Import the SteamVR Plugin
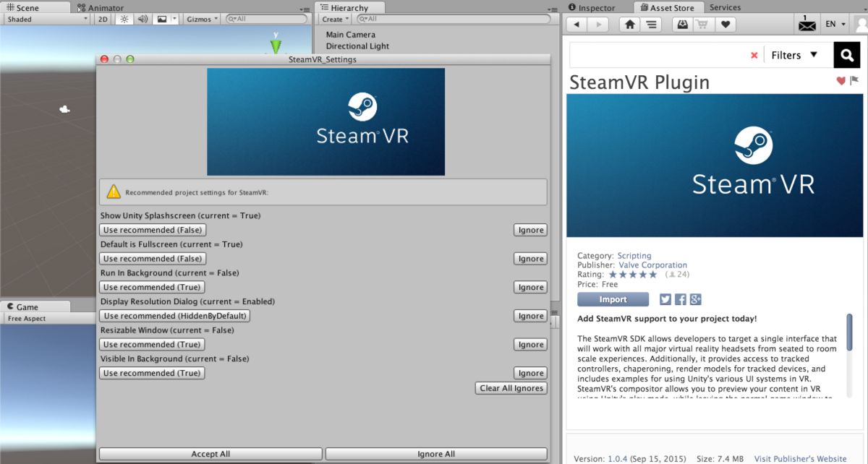The height and width of the screenshot is (464, 868). 613,299
